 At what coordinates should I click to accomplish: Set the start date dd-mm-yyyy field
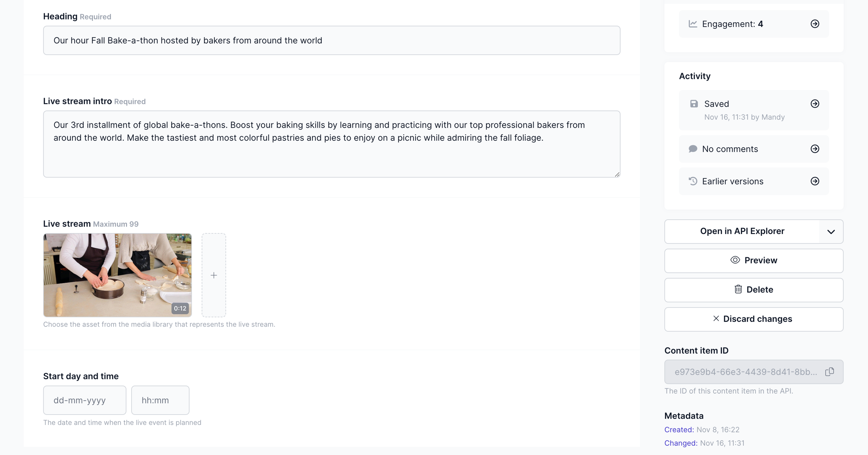[x=85, y=400]
